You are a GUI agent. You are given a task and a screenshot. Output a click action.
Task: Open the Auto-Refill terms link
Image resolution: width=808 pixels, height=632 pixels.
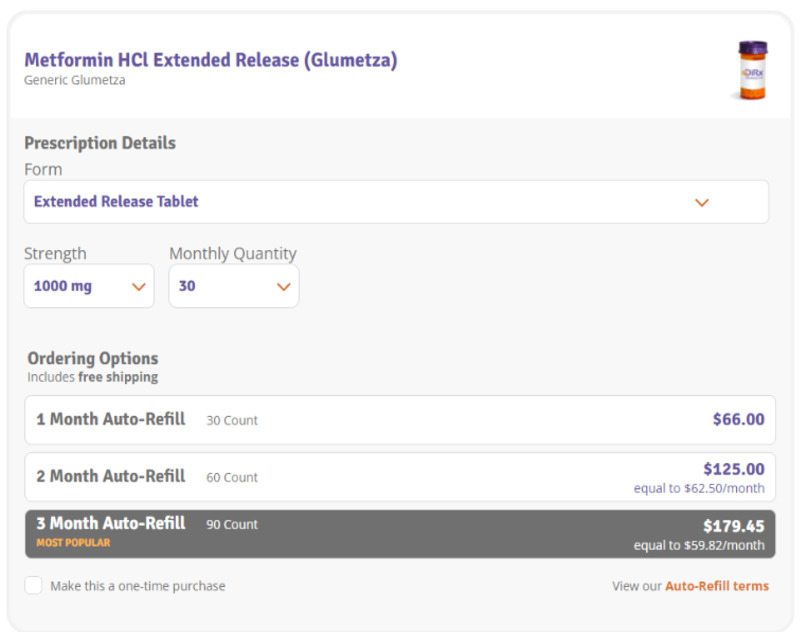[716, 586]
